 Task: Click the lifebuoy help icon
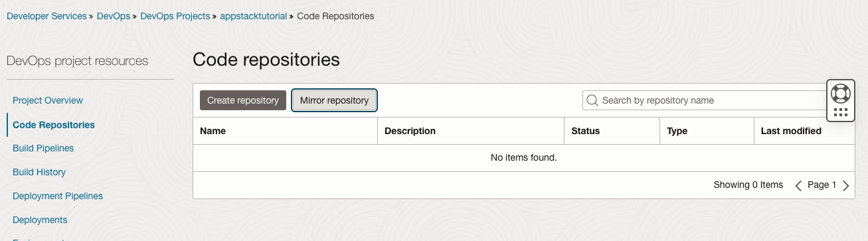[841, 93]
